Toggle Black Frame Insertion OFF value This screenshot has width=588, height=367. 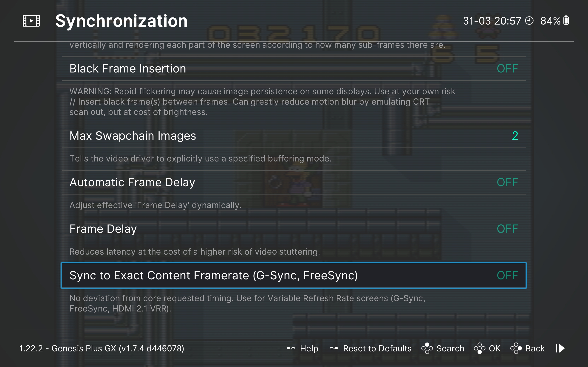click(507, 69)
